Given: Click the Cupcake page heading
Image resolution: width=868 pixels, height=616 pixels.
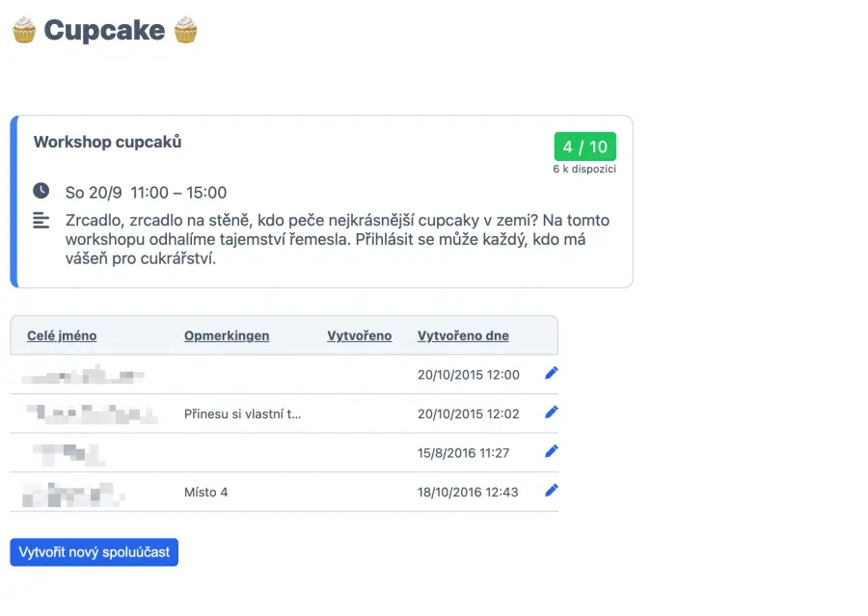Looking at the screenshot, I should coord(104,30).
